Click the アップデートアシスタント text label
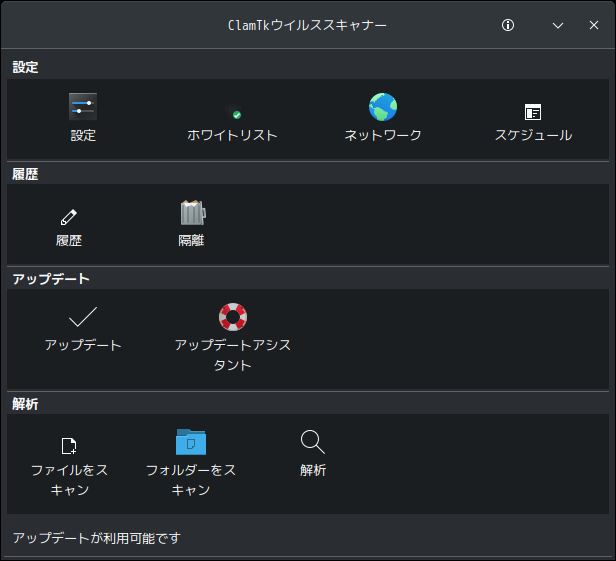The width and height of the screenshot is (616, 561). (x=233, y=355)
